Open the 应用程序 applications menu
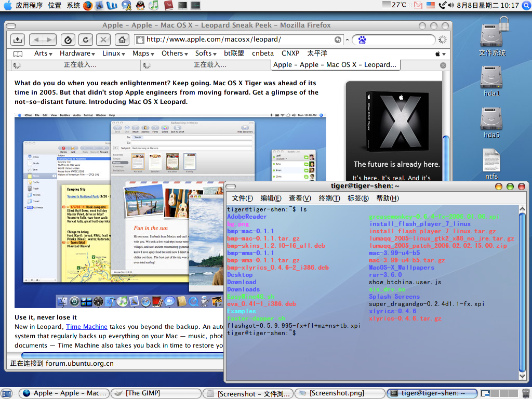 [29, 5]
